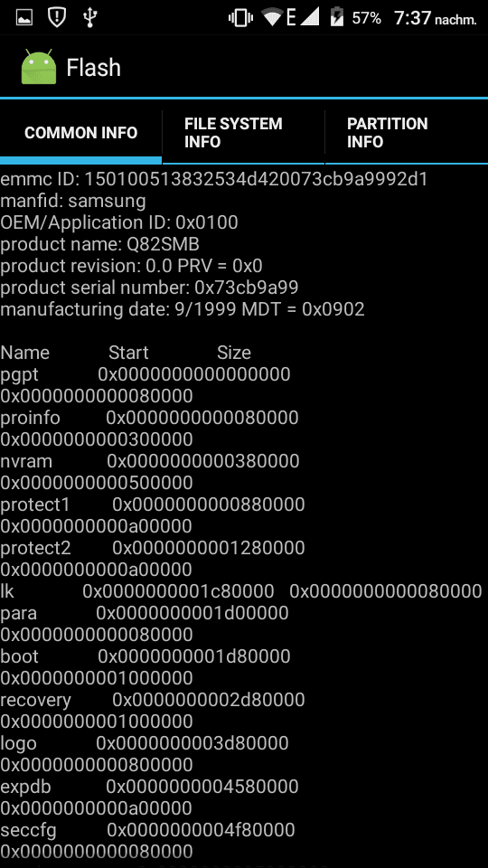
Task: Switch to the Partition Info tab
Action: (406, 132)
